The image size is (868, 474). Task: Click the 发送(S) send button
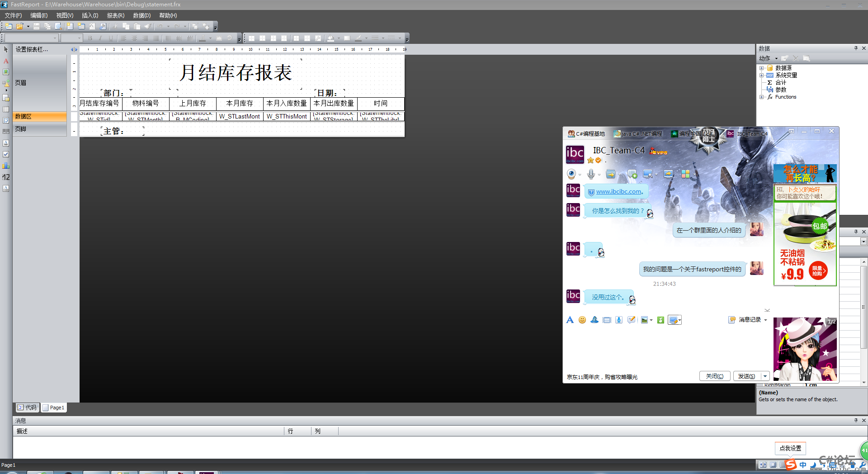click(746, 376)
